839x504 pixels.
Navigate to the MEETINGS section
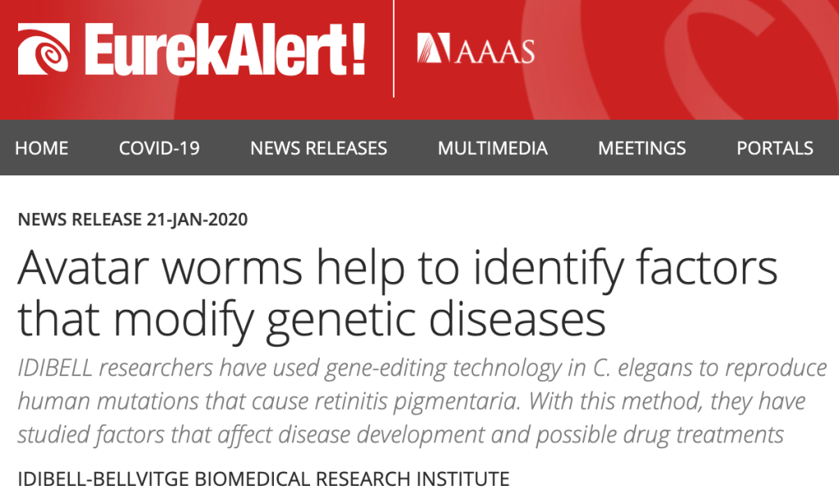641,148
